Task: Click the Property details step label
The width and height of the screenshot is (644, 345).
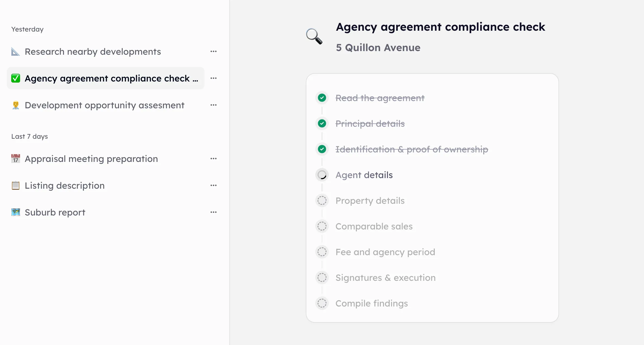Action: click(370, 200)
